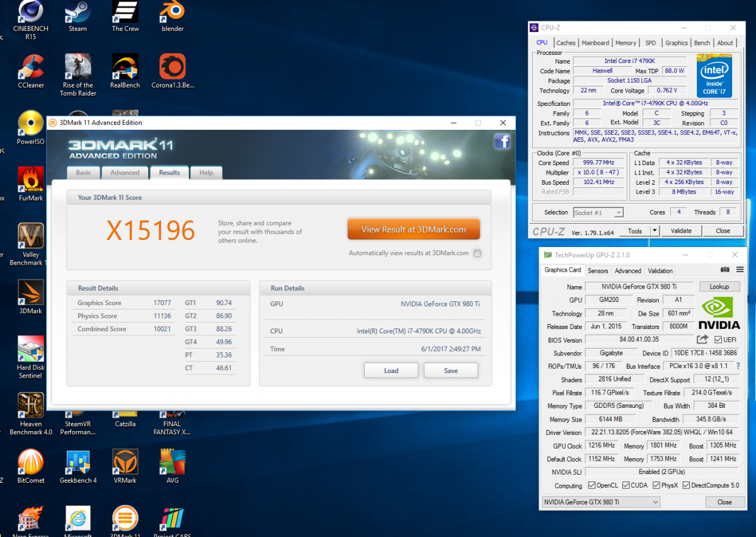Click the Driver Version field in GPU-Z
This screenshot has height=537, width=756.
(661, 433)
